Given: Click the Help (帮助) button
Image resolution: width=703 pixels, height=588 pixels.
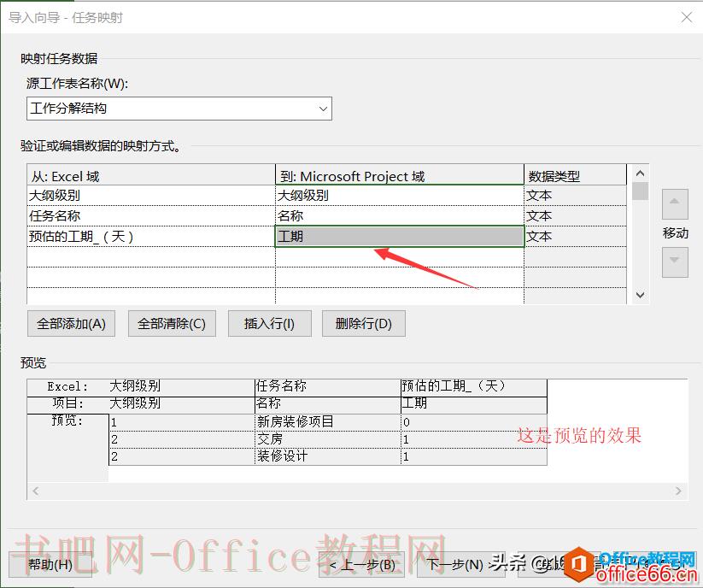Looking at the screenshot, I should tap(50, 564).
